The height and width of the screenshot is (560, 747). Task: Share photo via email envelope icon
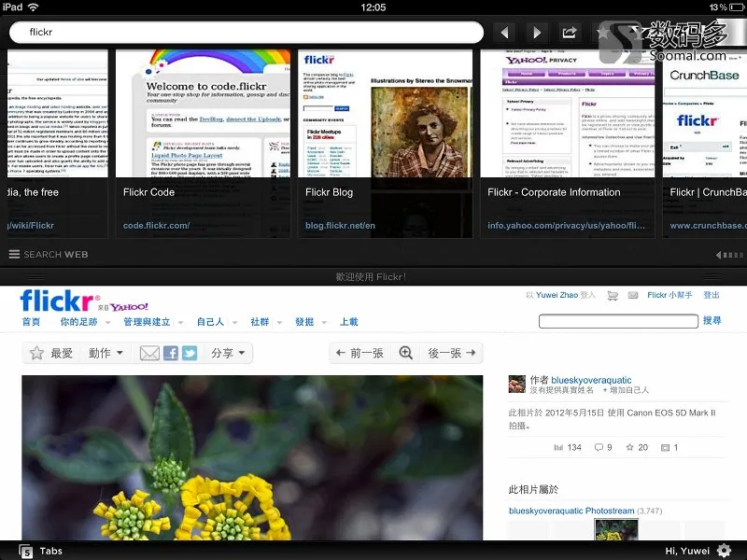point(149,353)
